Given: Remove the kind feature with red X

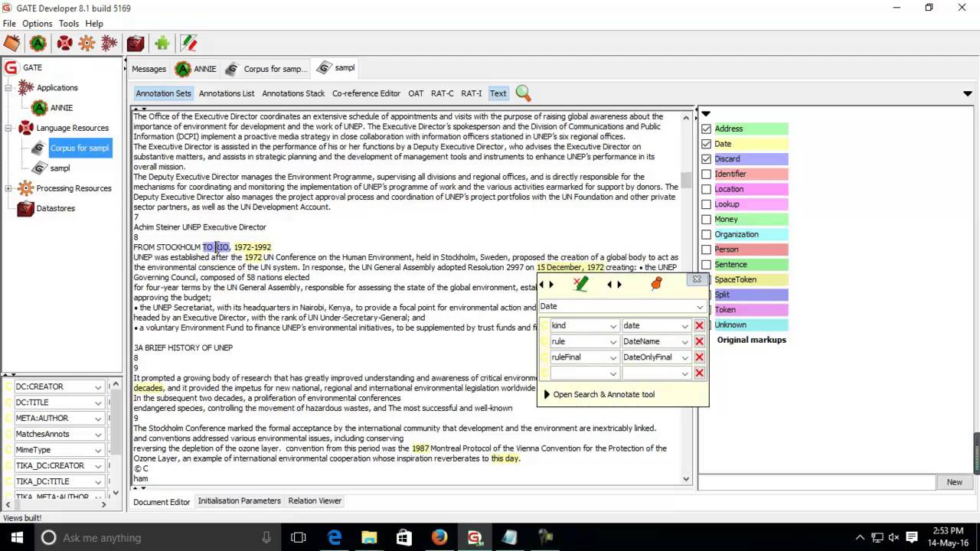Looking at the screenshot, I should coord(699,326).
